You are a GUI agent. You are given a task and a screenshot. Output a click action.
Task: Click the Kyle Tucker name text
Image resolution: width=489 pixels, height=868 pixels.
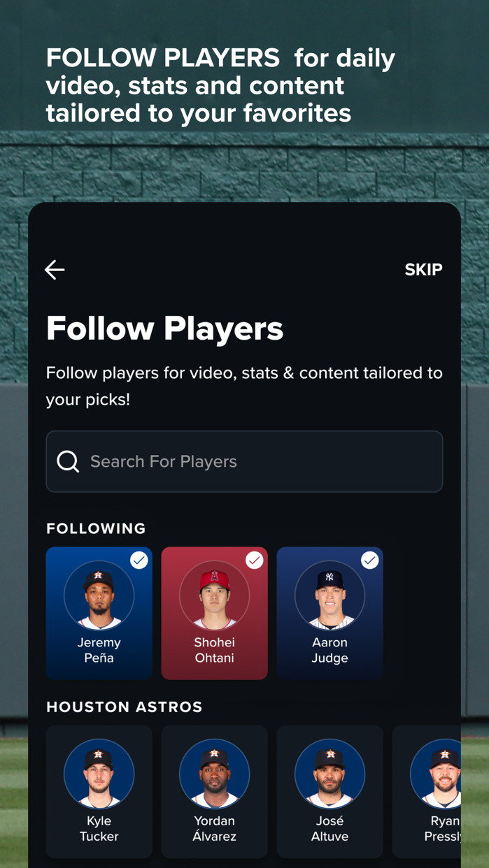pos(99,828)
